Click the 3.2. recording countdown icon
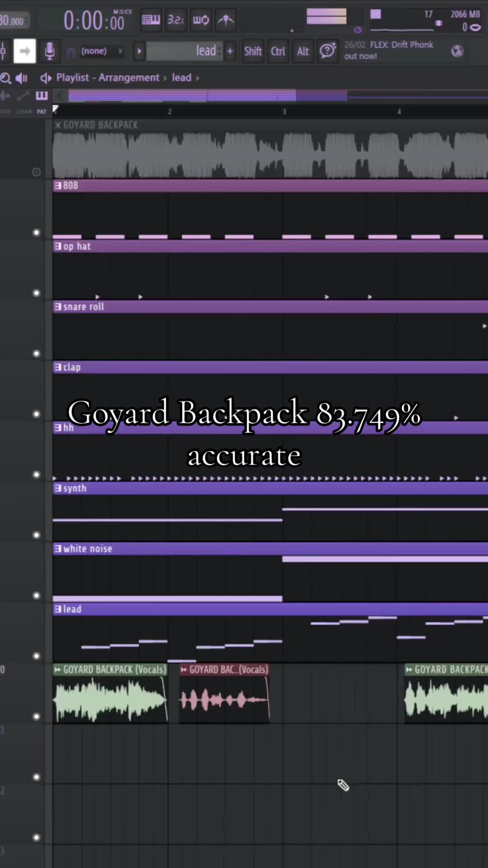Screen dimensions: 488x868 coord(176,20)
